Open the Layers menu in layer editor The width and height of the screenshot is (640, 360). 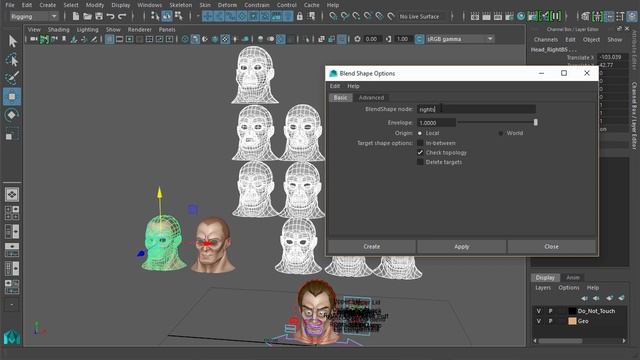coord(543,288)
